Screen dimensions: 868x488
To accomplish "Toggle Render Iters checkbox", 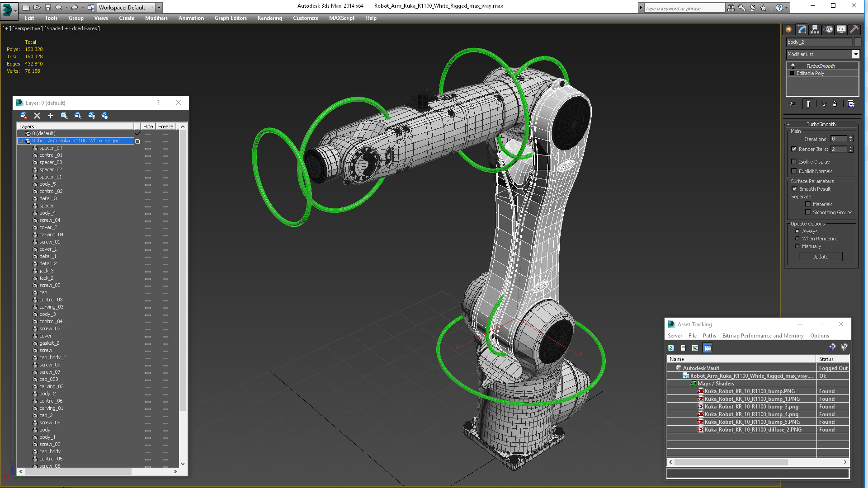I will tap(794, 149).
